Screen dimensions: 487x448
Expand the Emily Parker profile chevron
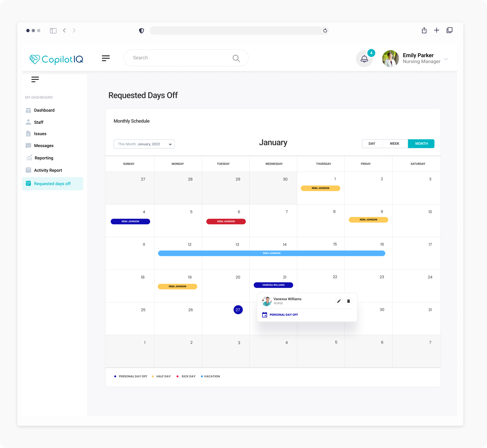(x=446, y=59)
